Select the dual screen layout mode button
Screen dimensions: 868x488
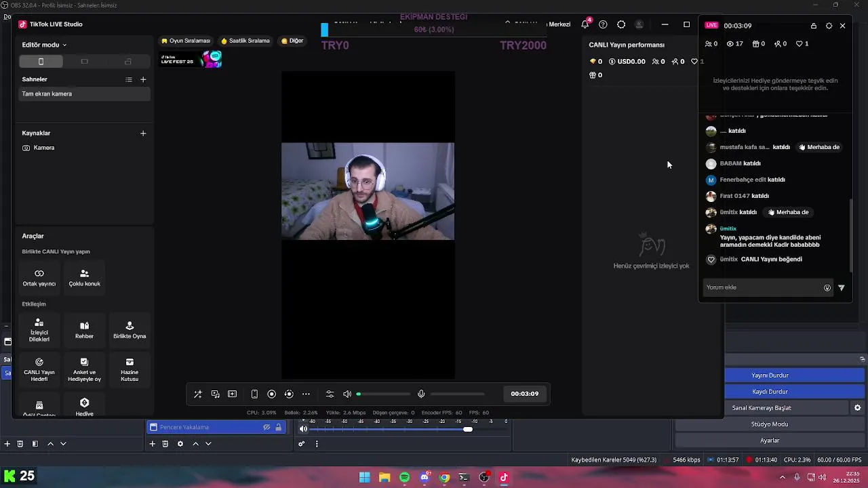(x=128, y=62)
